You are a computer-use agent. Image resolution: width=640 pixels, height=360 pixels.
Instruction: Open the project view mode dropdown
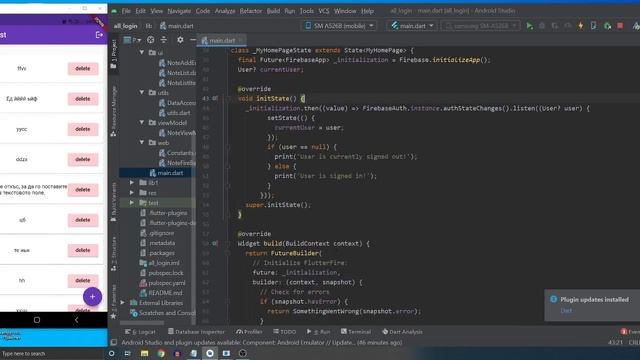pyautogui.click(x=132, y=40)
